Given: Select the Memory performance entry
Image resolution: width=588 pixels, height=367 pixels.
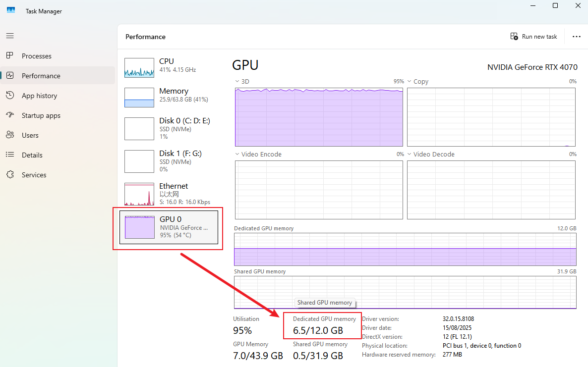Looking at the screenshot, I should [169, 96].
